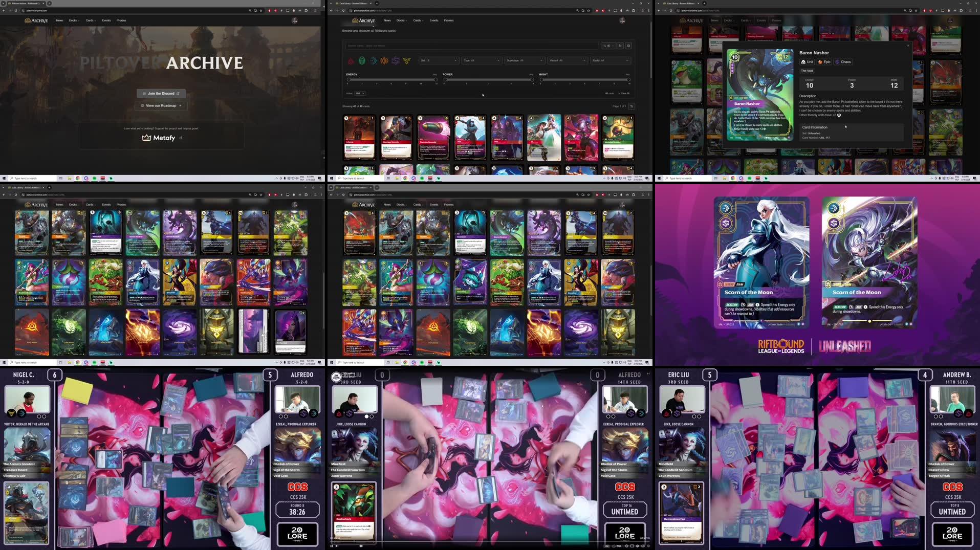This screenshot has height=550, width=980.
Task: Toggle the Epic tag on Baron Nashor panel
Action: pos(824,62)
